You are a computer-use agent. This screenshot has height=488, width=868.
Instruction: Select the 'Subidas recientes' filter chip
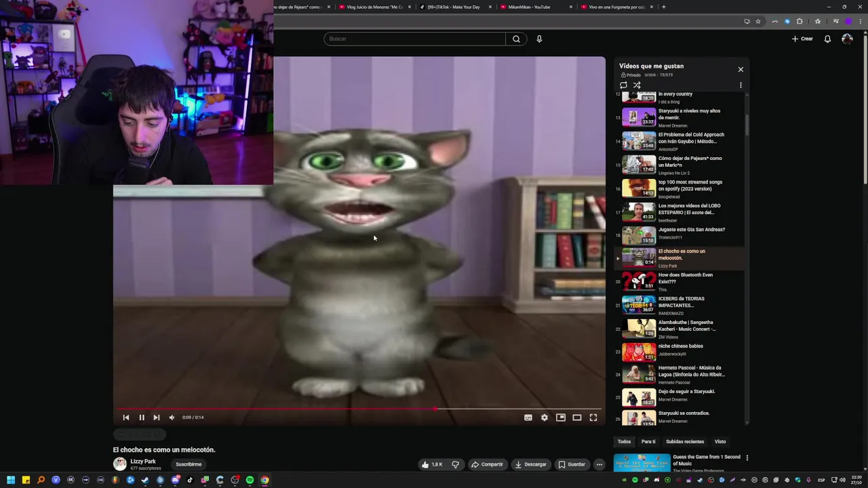(x=685, y=441)
